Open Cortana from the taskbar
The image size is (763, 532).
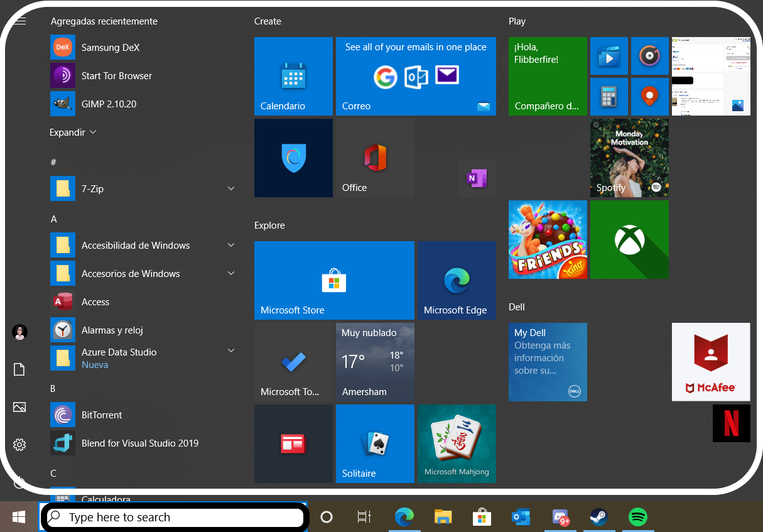coord(326,517)
